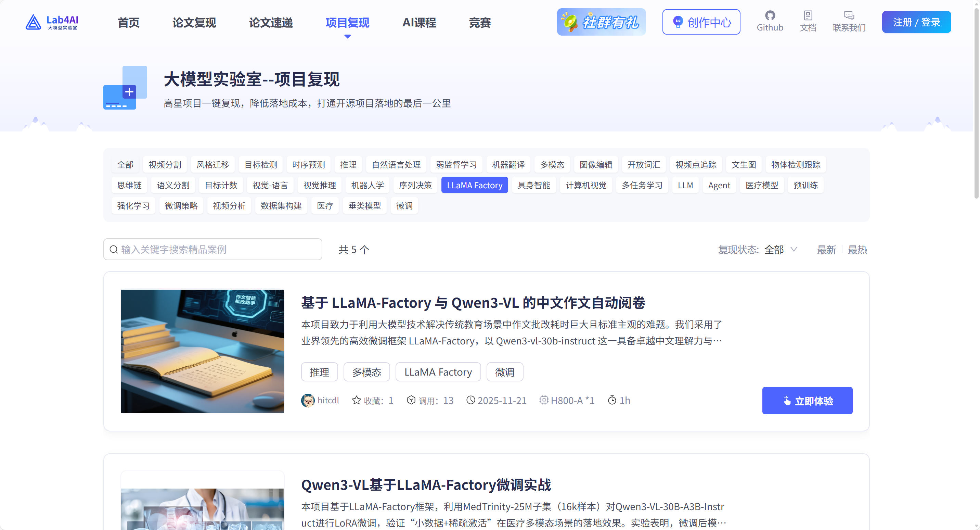Select the 垂类模型 filter tag
The image size is (980, 530).
tap(364, 206)
